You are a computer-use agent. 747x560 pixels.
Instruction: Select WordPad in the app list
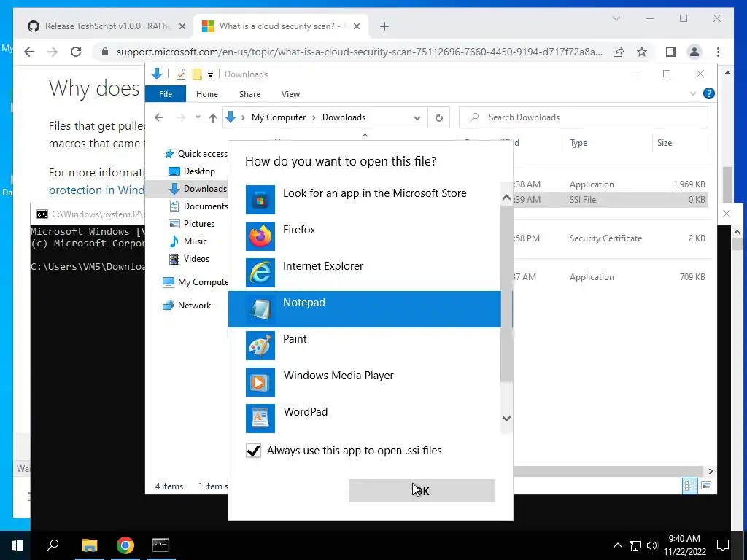pos(365,418)
